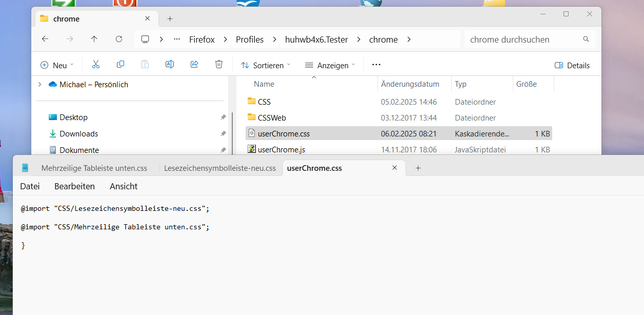Open the Sortieren dropdown
The image size is (644, 315).
tap(266, 65)
